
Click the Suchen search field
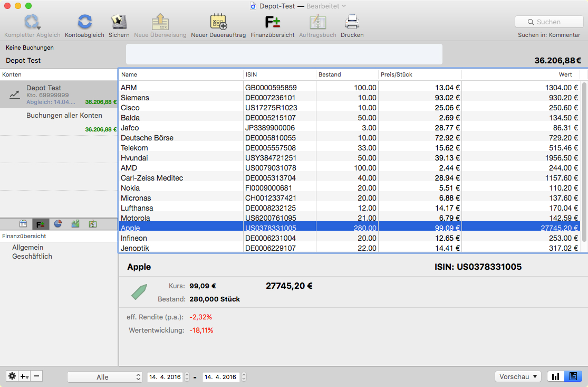coord(548,22)
